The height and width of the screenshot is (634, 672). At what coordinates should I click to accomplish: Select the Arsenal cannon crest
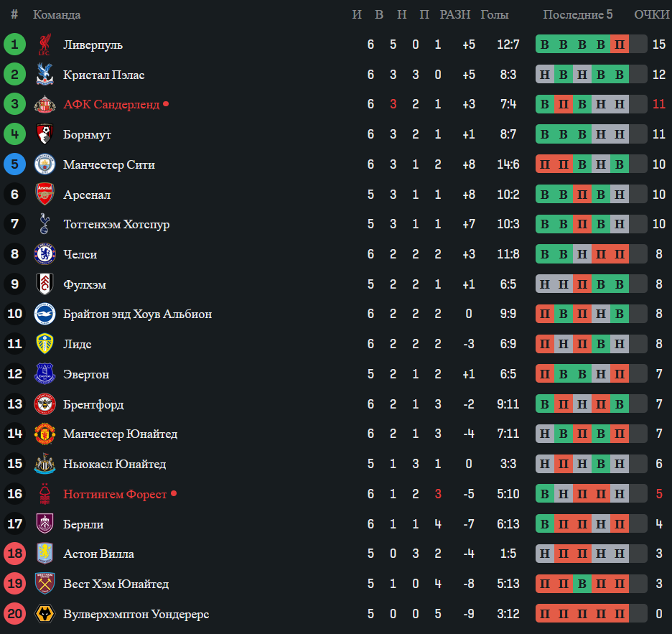tap(45, 194)
